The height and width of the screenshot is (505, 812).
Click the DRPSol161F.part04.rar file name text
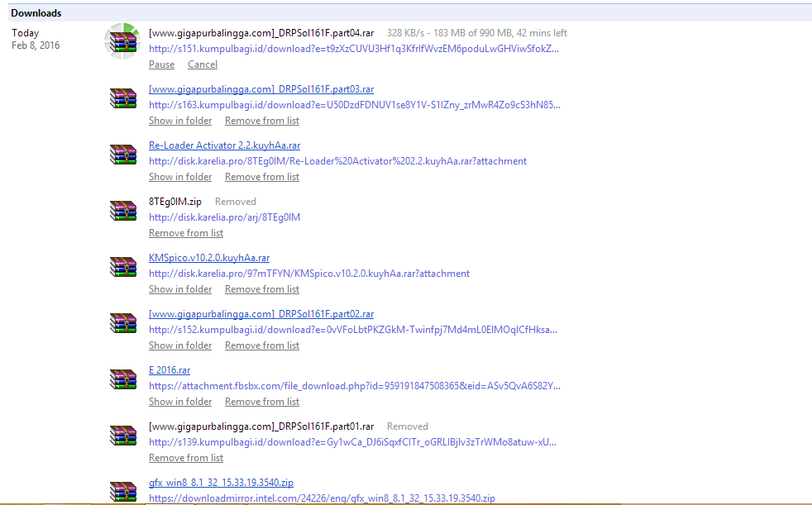261,33
